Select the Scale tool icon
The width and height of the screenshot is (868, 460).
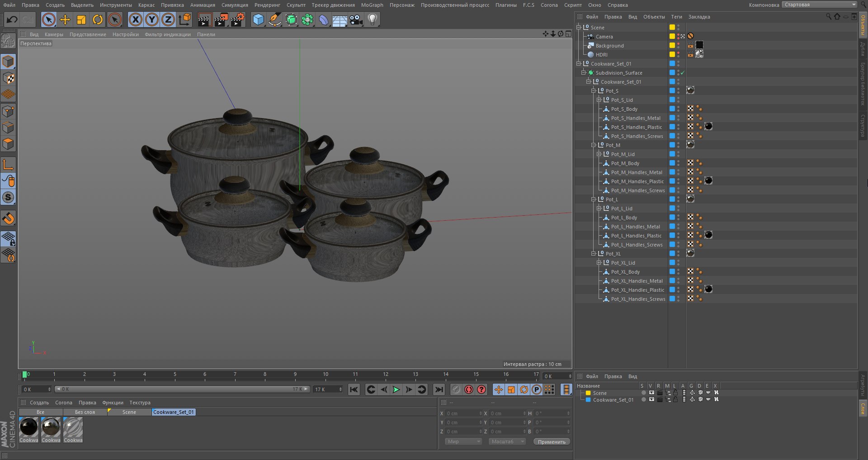coord(81,19)
